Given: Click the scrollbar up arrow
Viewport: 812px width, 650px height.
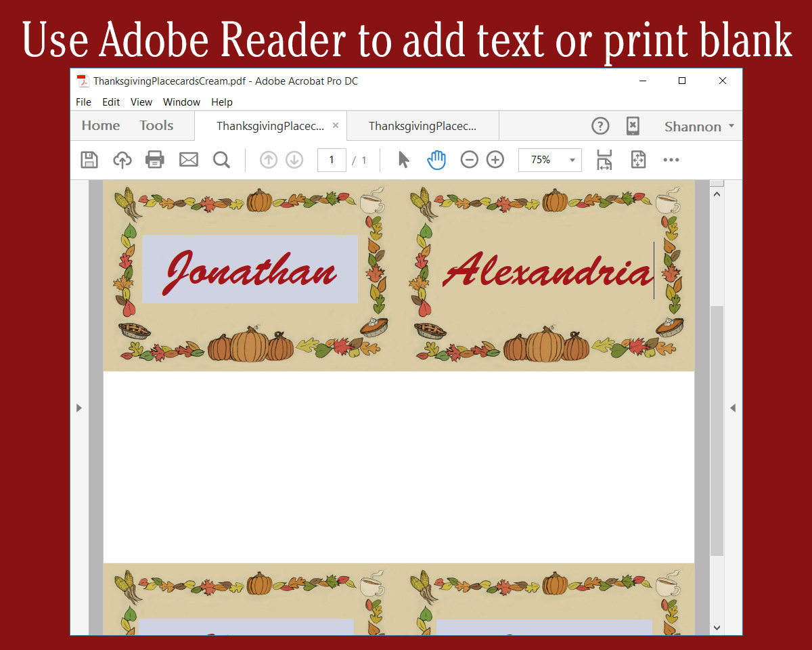Looking at the screenshot, I should click(717, 195).
